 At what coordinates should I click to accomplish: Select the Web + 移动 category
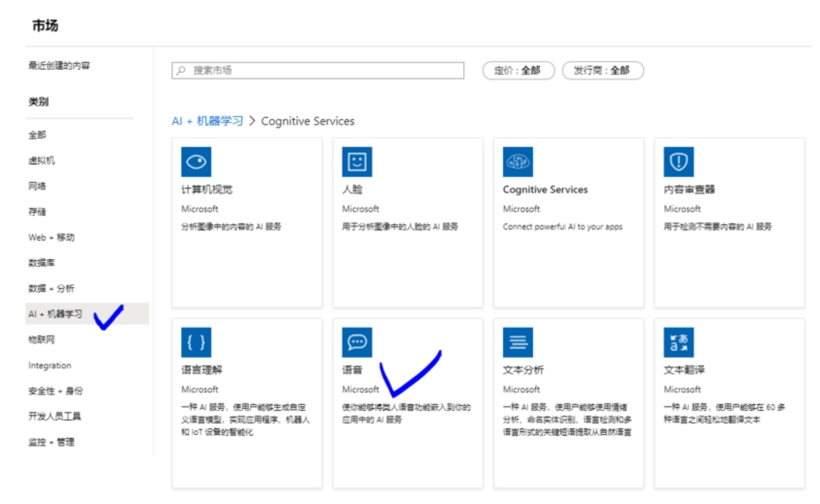point(52,237)
